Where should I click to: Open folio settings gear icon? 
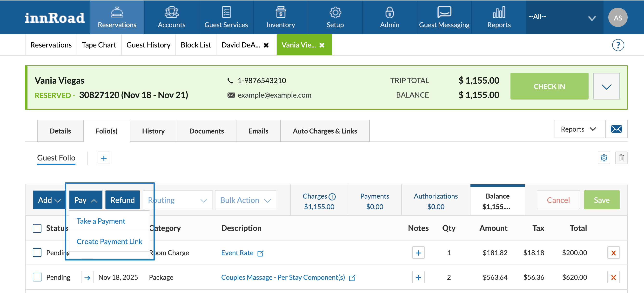(604, 158)
